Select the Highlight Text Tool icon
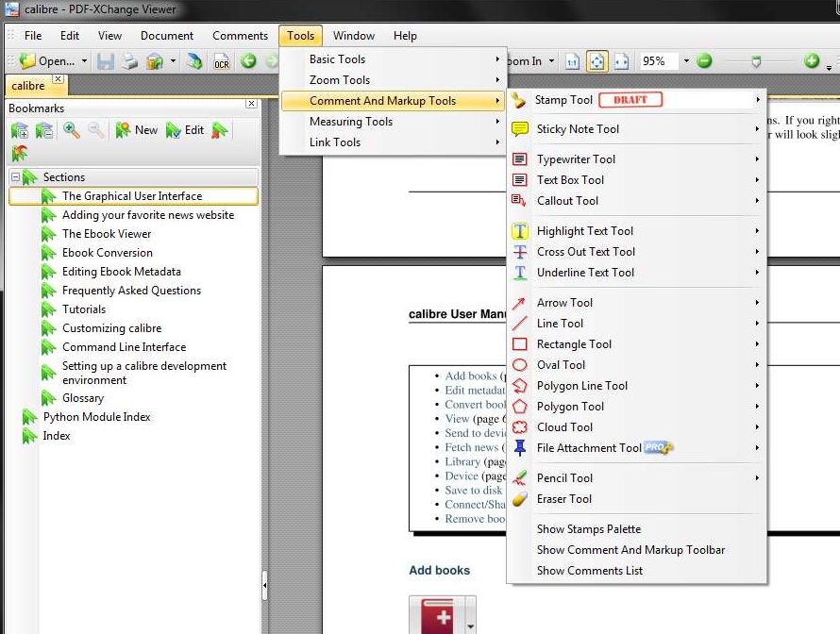 coord(520,231)
